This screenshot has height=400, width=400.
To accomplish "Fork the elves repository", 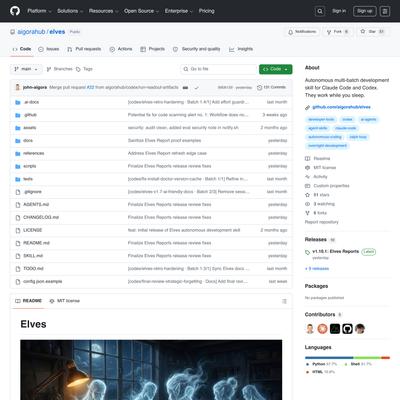I will point(337,32).
